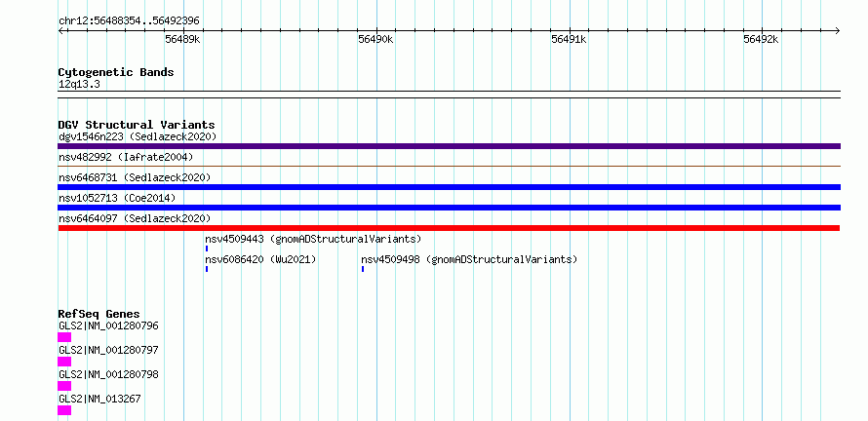868x421 pixels.
Task: Click the GLS2|NM_001280798 gene label
Action: click(x=108, y=374)
